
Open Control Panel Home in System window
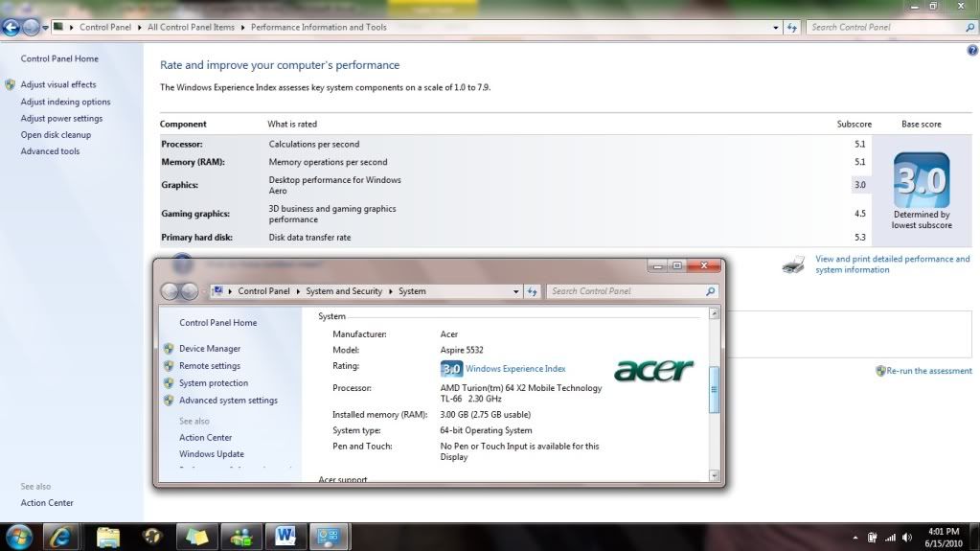point(218,323)
